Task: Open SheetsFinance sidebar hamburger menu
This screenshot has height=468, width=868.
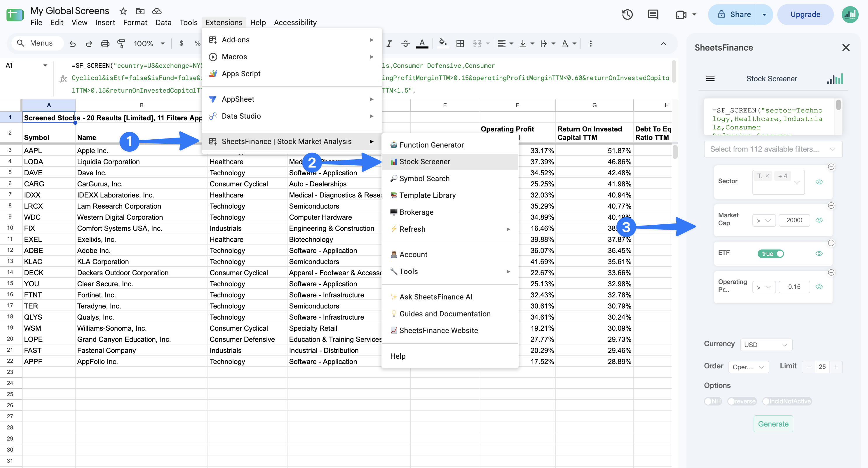Action: click(x=710, y=79)
